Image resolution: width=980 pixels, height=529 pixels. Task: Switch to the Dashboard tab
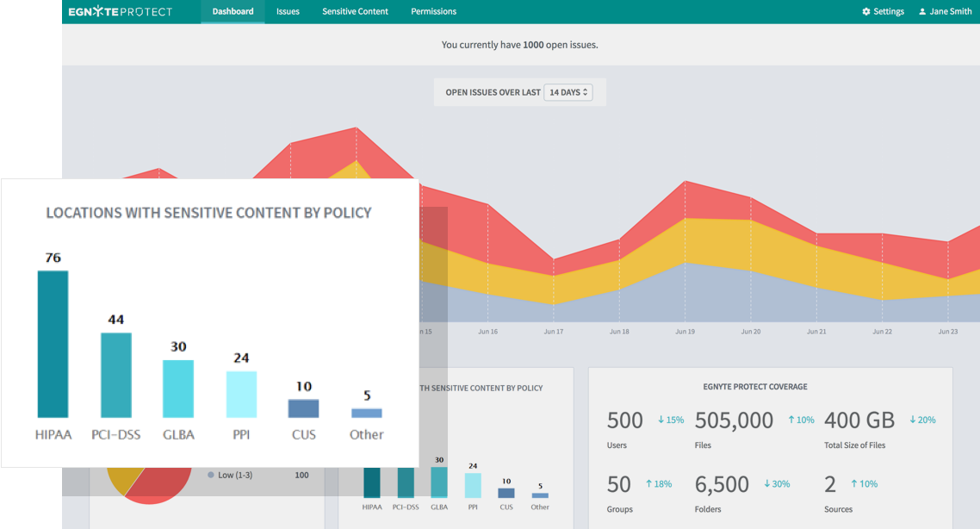[x=233, y=12]
